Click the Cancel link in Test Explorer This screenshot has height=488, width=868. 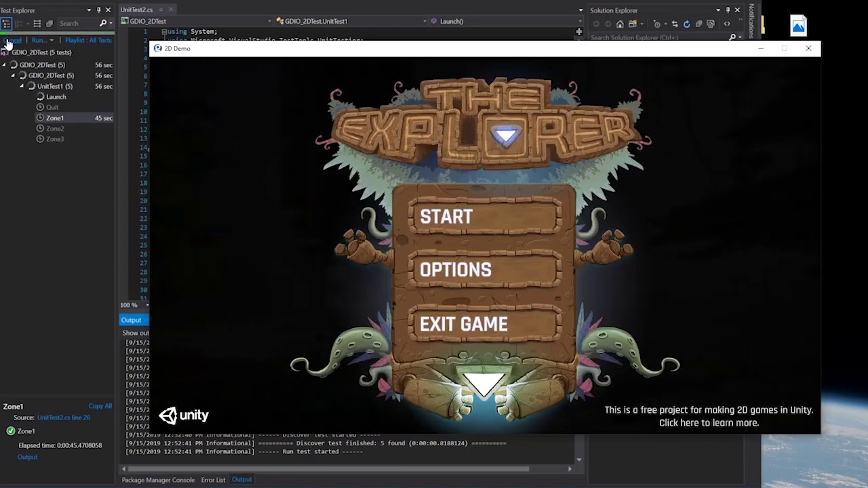[14, 41]
